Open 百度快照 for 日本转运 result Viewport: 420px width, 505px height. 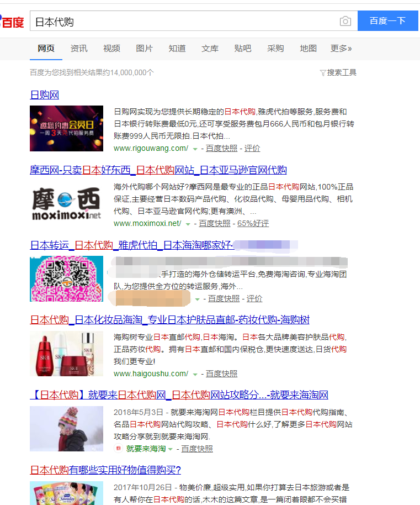pyautogui.click(x=224, y=298)
